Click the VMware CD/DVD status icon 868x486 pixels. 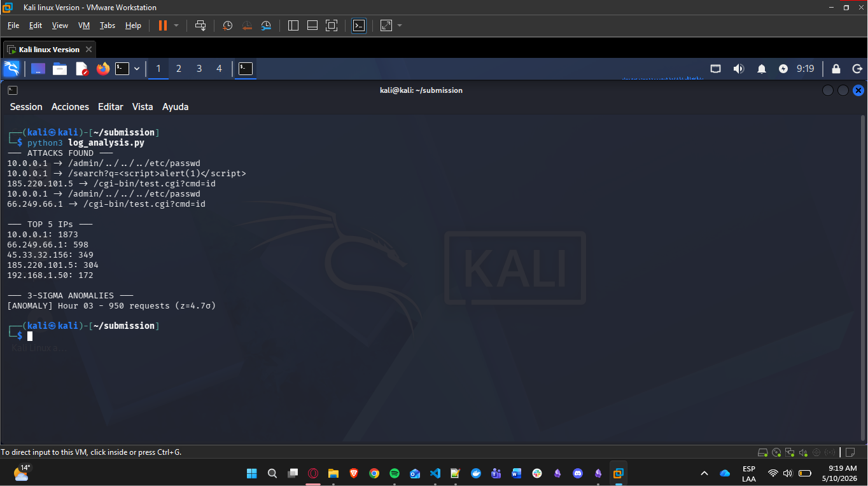776,452
